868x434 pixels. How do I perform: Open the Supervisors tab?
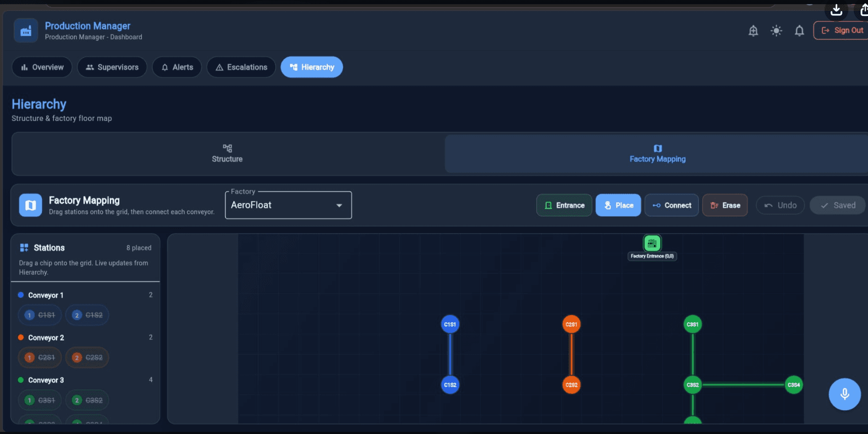[112, 67]
